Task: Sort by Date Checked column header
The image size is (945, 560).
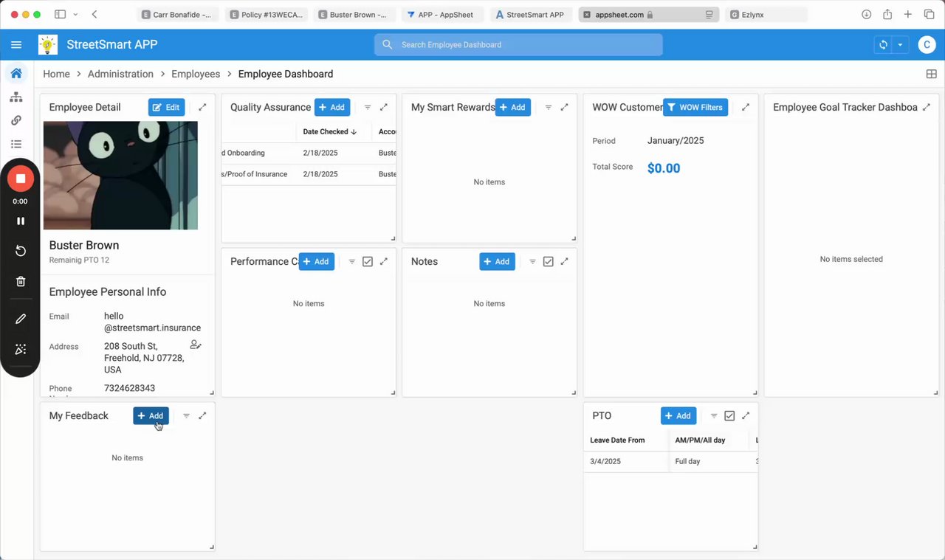Action: pos(330,131)
